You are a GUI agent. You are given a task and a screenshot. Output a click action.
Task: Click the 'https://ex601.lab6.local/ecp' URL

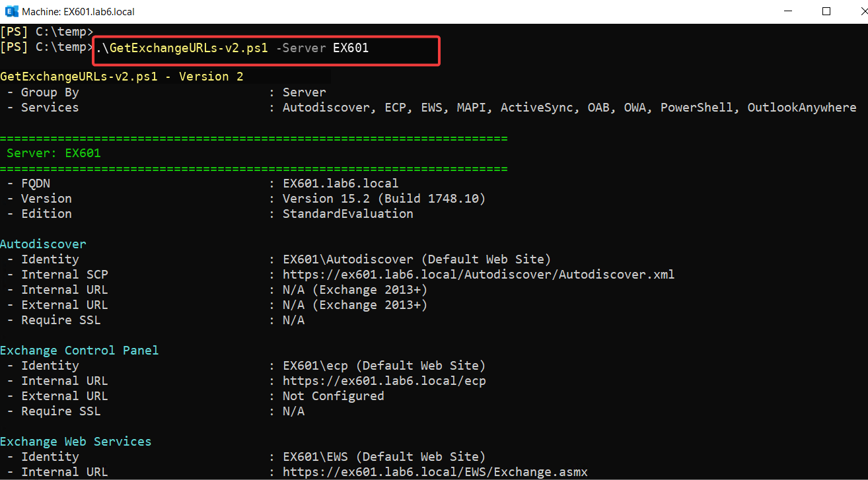coord(384,381)
